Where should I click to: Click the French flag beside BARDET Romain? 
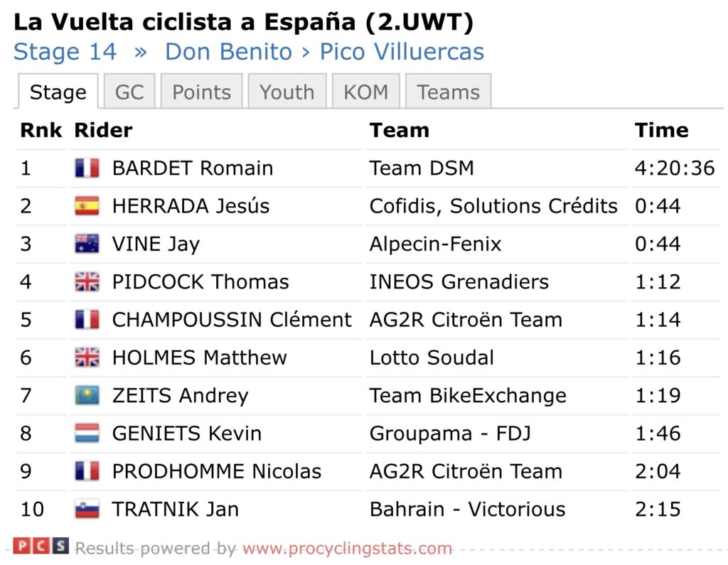click(x=87, y=168)
